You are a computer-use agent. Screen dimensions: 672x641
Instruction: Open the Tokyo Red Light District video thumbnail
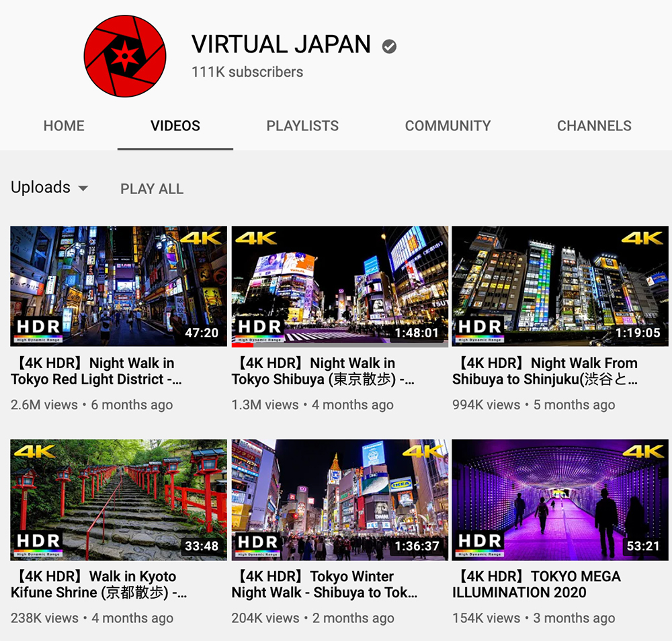(x=118, y=286)
